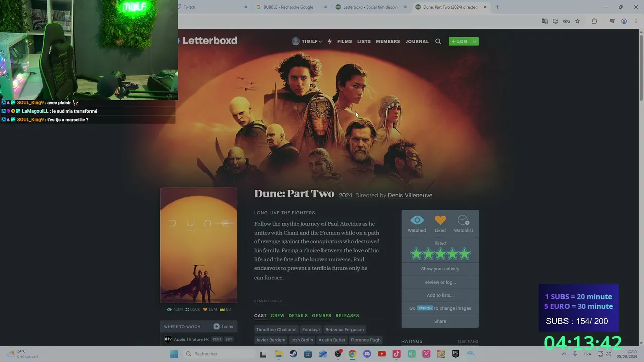Screen dimensions: 644x362
Task: Switch to Letterboxd Social film discovery tab
Action: [x=371, y=7]
